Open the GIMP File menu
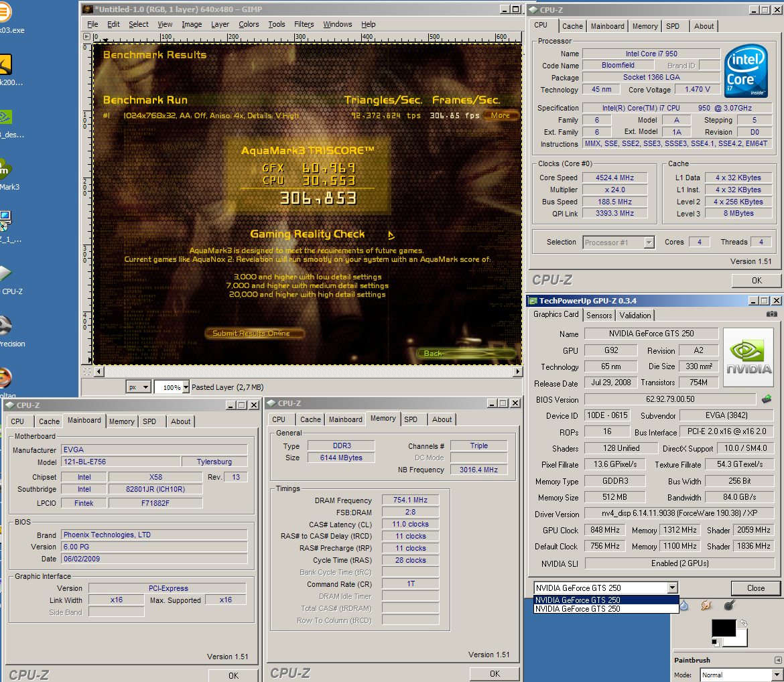This screenshot has height=682, width=784. pos(92,24)
